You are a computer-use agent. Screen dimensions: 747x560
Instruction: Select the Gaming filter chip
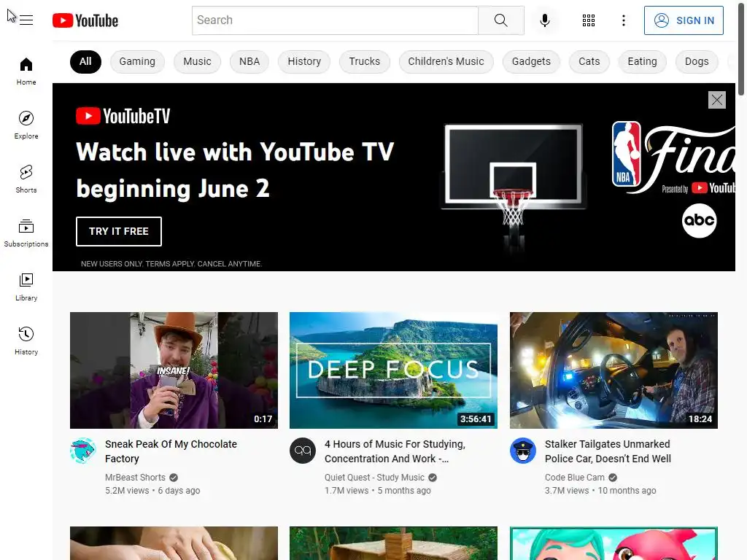137,62
